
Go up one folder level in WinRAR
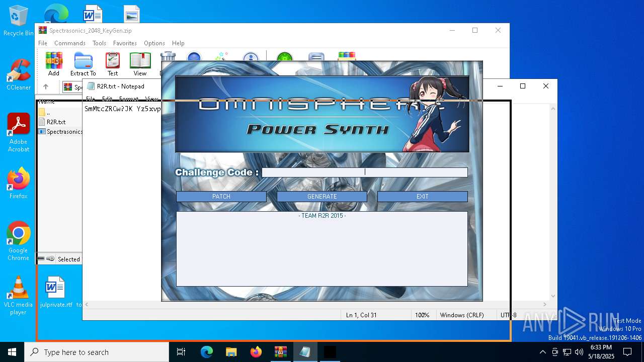pos(45,86)
